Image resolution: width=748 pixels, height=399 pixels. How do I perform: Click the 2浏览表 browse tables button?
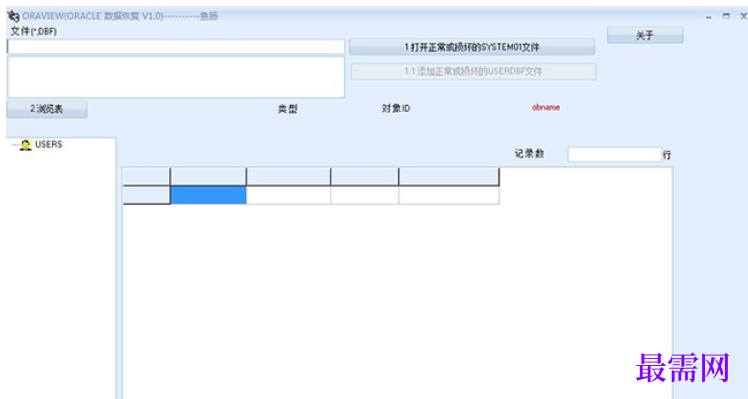tap(47, 109)
